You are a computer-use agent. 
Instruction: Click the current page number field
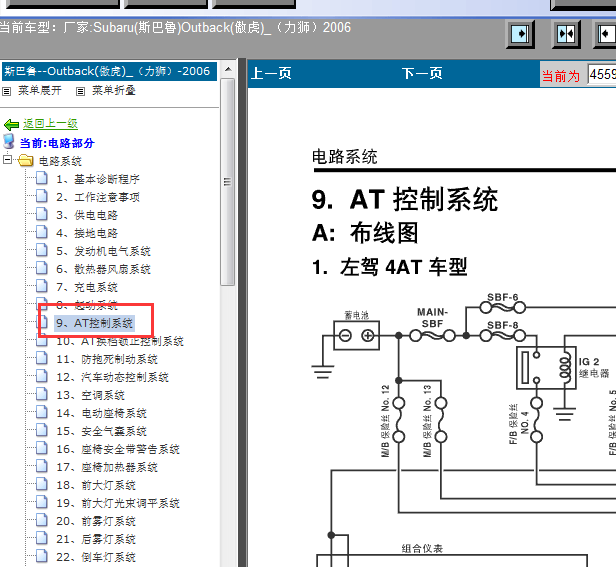tap(602, 74)
